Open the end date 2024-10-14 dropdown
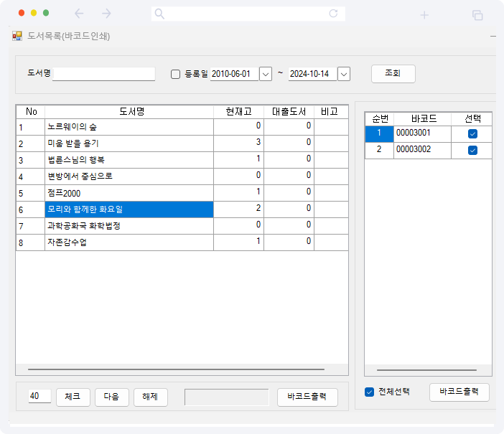Image resolution: width=504 pixels, height=434 pixels. tap(344, 74)
